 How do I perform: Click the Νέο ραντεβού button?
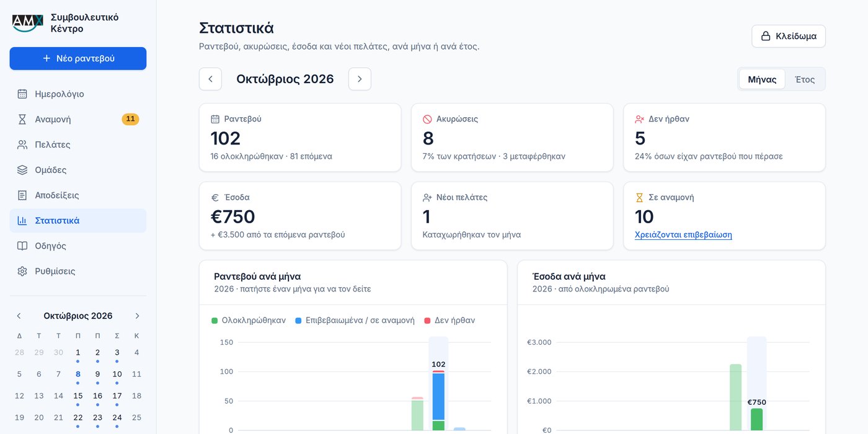click(x=78, y=58)
